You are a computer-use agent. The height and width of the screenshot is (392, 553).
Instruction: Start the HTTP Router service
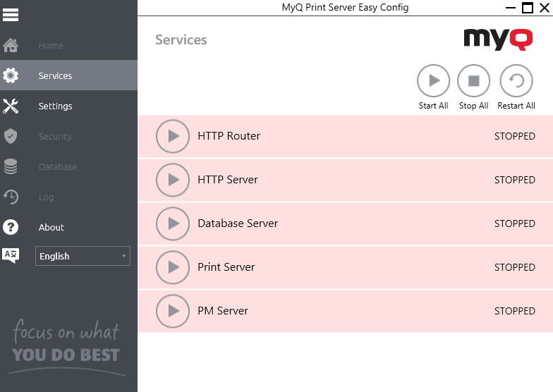pyautogui.click(x=173, y=136)
